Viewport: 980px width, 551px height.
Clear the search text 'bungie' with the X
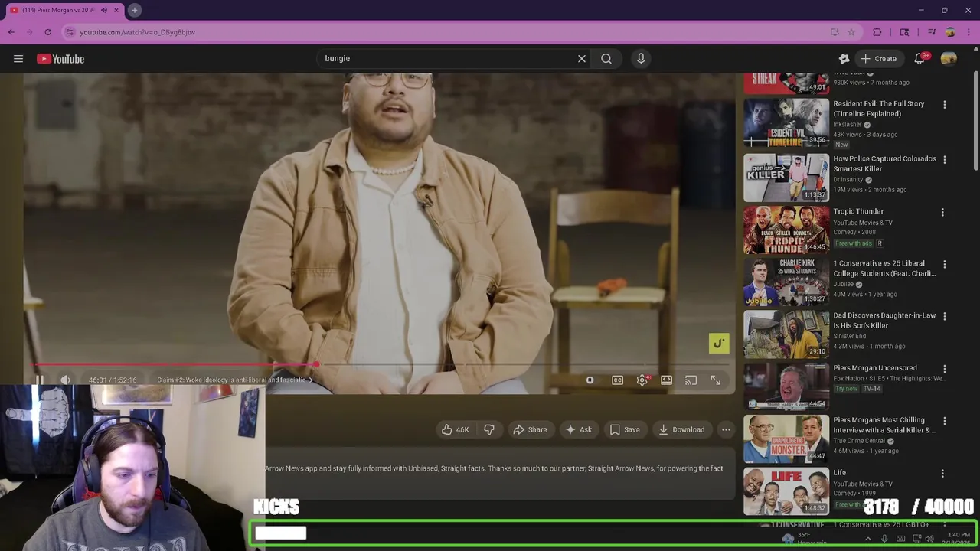[x=582, y=58]
